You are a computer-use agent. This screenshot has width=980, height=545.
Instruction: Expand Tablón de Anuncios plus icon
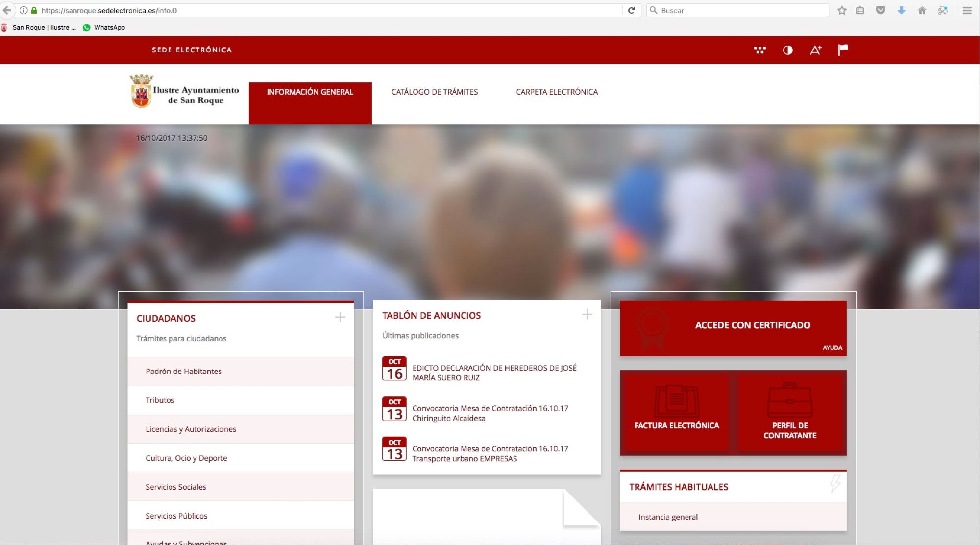pos(587,314)
